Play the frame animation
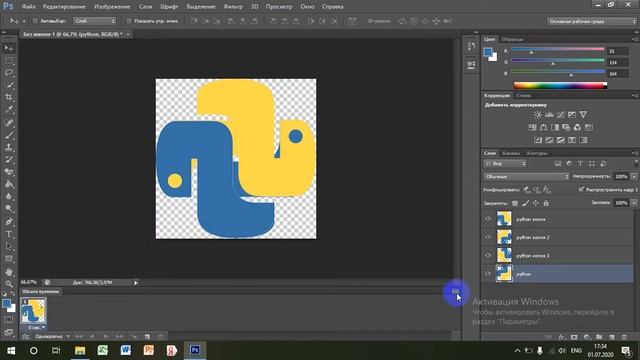 point(106,337)
